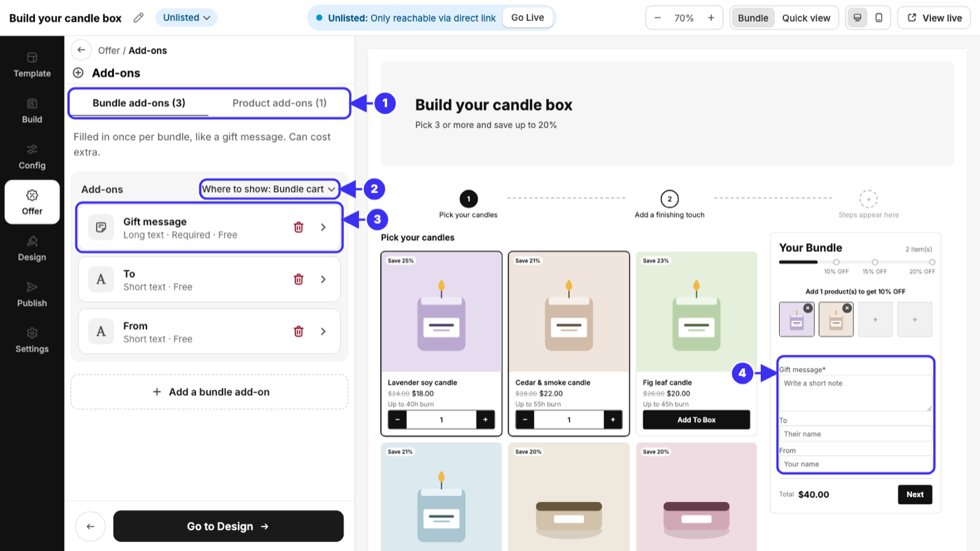This screenshot has height=551, width=980.
Task: Switch to desktop preview icon
Action: pyautogui.click(x=857, y=18)
